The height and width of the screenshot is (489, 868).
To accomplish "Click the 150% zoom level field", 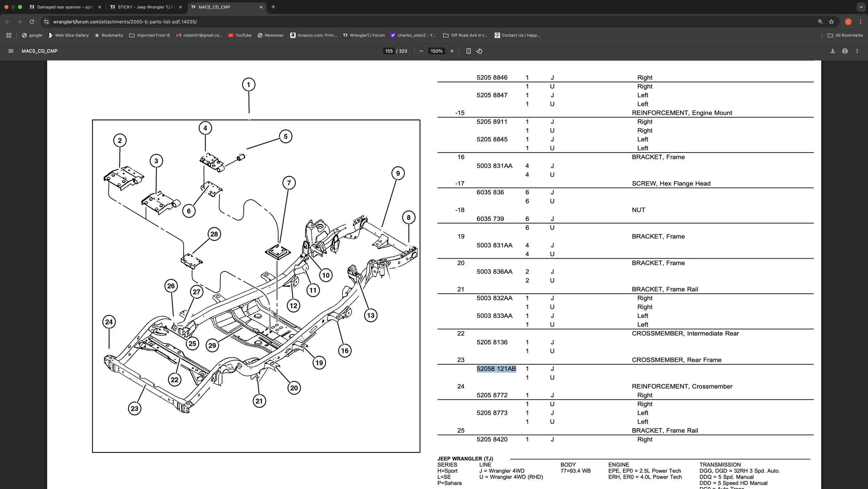I will 436,51.
